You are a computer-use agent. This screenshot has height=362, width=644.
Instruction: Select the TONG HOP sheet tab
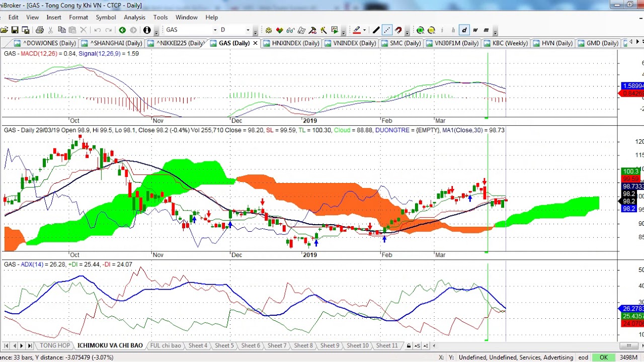[55, 345]
